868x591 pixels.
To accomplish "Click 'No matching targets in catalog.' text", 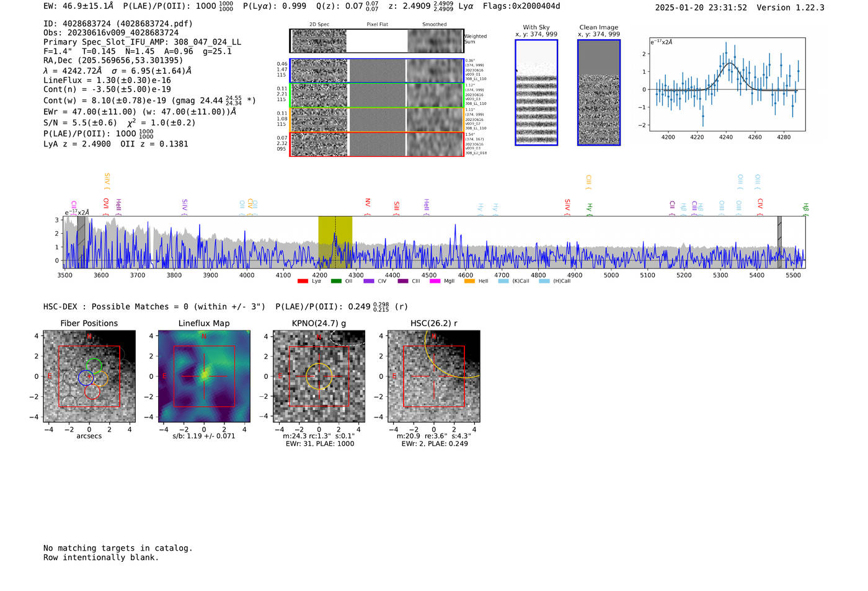I will tap(118, 548).
